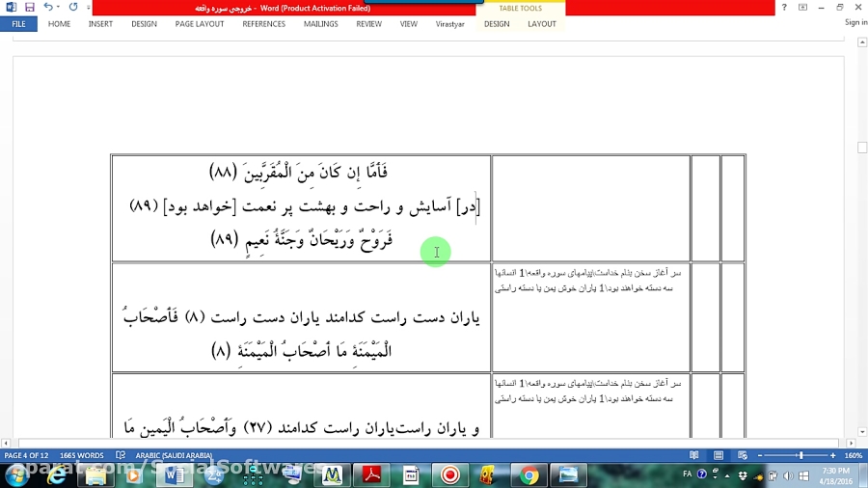Open the volume speaker tray icon
Viewport: 868px width, 488px height.
pyautogui.click(x=788, y=475)
